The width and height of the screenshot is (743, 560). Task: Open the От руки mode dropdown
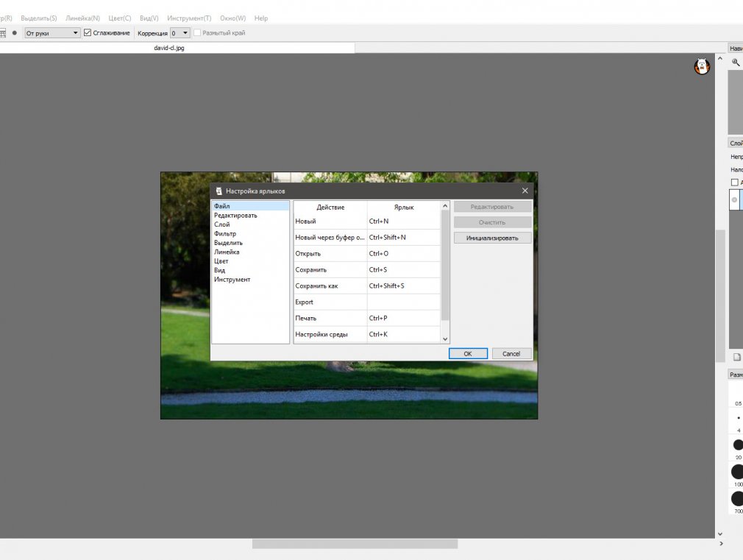pyautogui.click(x=52, y=33)
